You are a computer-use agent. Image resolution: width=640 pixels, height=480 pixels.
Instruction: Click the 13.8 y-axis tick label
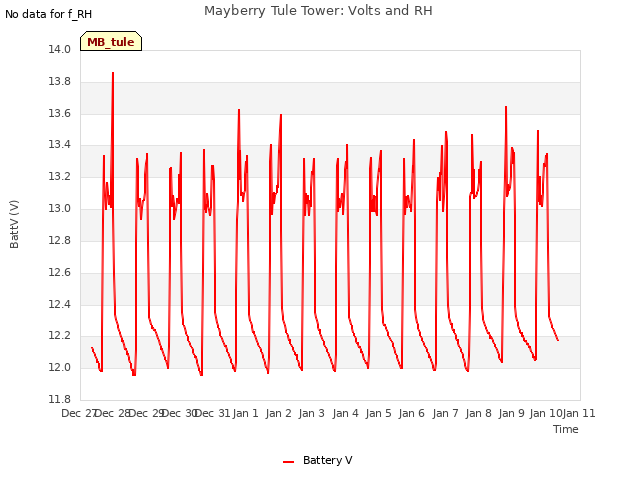pos(59,81)
